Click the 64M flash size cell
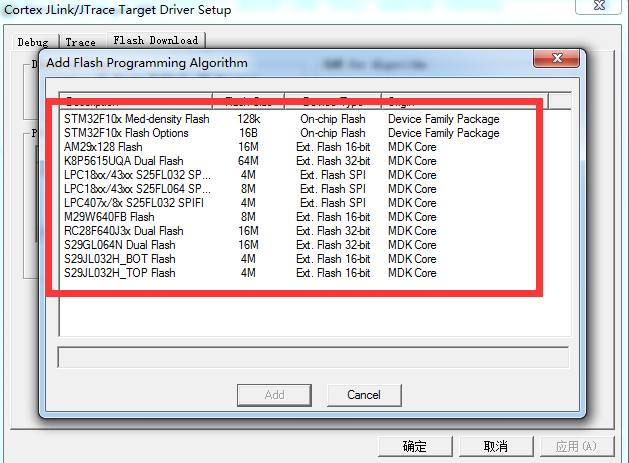 point(248,161)
